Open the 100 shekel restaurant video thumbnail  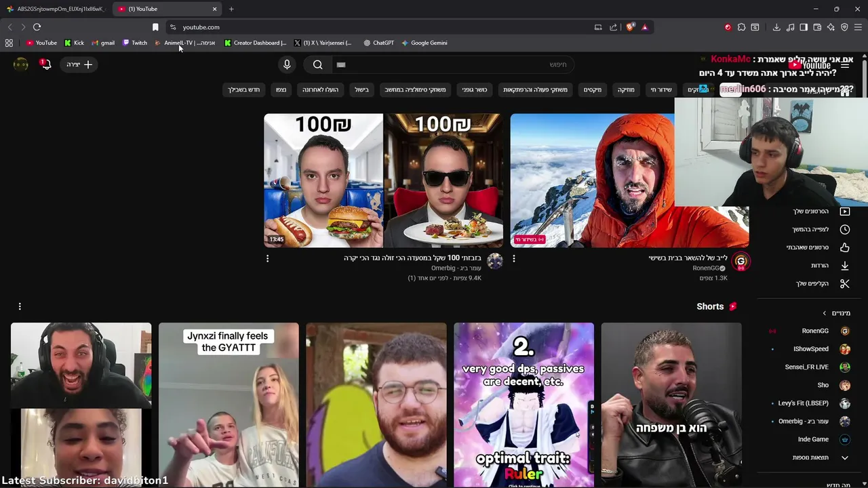pyautogui.click(x=383, y=180)
